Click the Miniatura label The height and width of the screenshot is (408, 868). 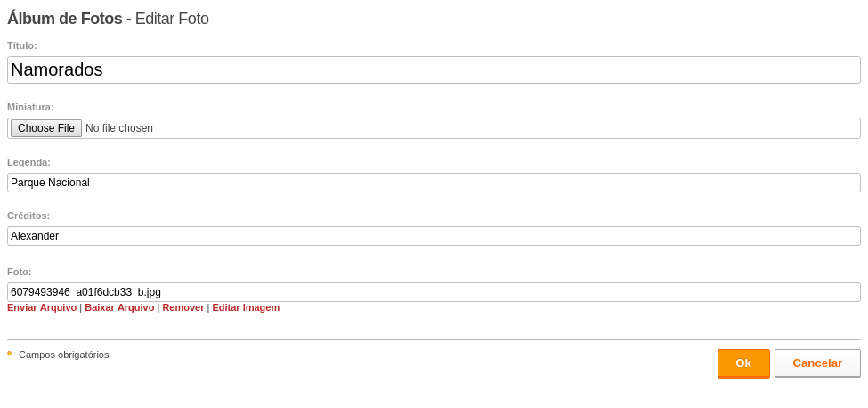click(30, 107)
